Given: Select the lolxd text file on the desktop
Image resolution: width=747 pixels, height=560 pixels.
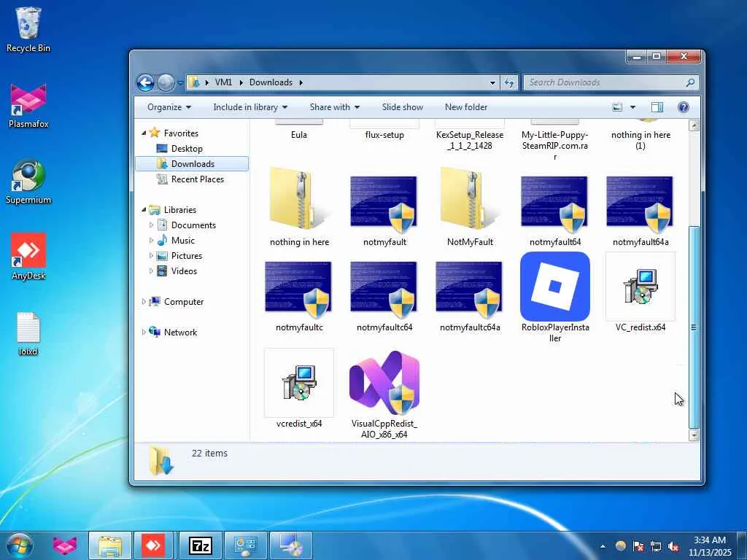Looking at the screenshot, I should click(x=28, y=334).
